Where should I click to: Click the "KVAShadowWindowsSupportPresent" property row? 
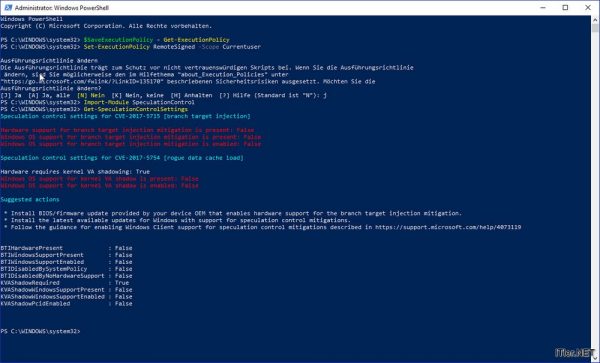pos(66,290)
